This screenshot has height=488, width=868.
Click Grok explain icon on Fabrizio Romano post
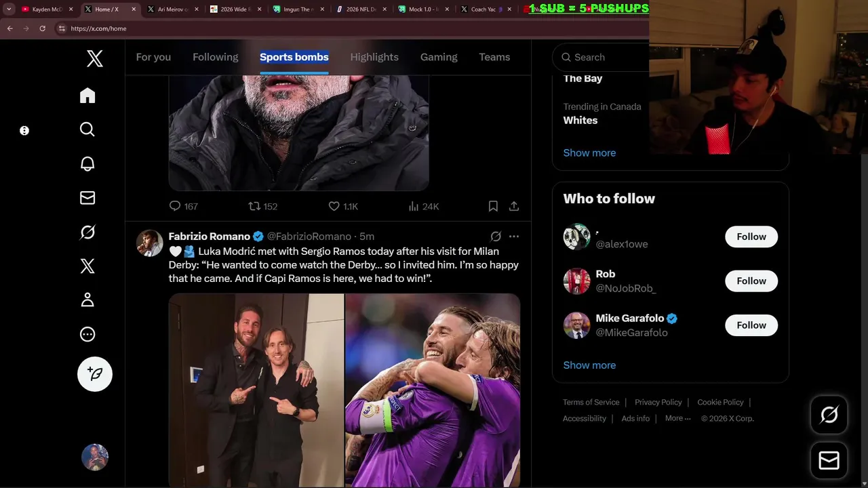[496, 237]
